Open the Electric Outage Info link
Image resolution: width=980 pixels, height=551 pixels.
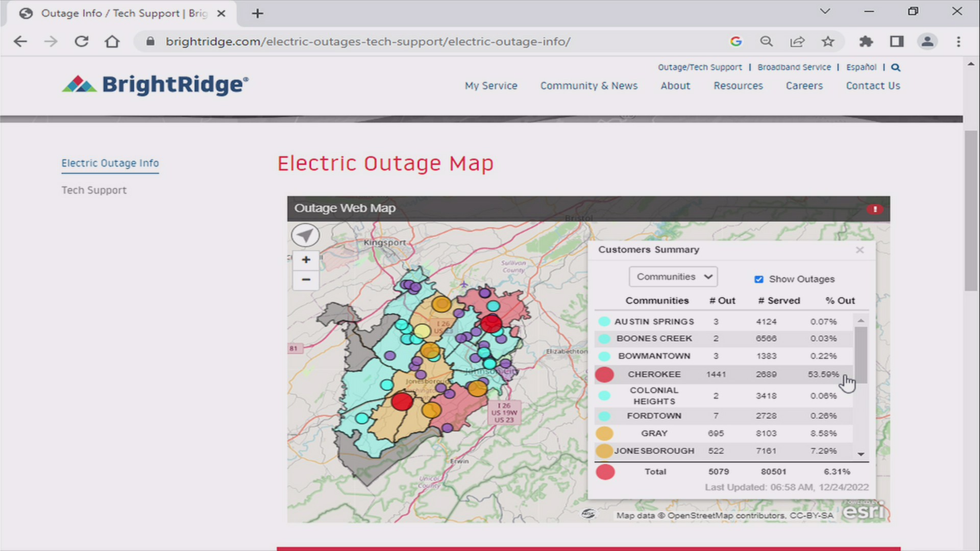[110, 163]
